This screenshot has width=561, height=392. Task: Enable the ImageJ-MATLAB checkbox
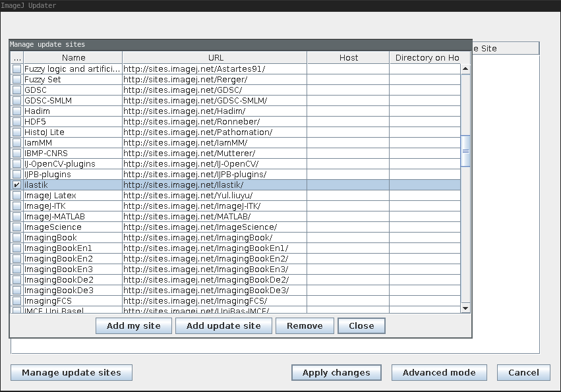tap(17, 217)
